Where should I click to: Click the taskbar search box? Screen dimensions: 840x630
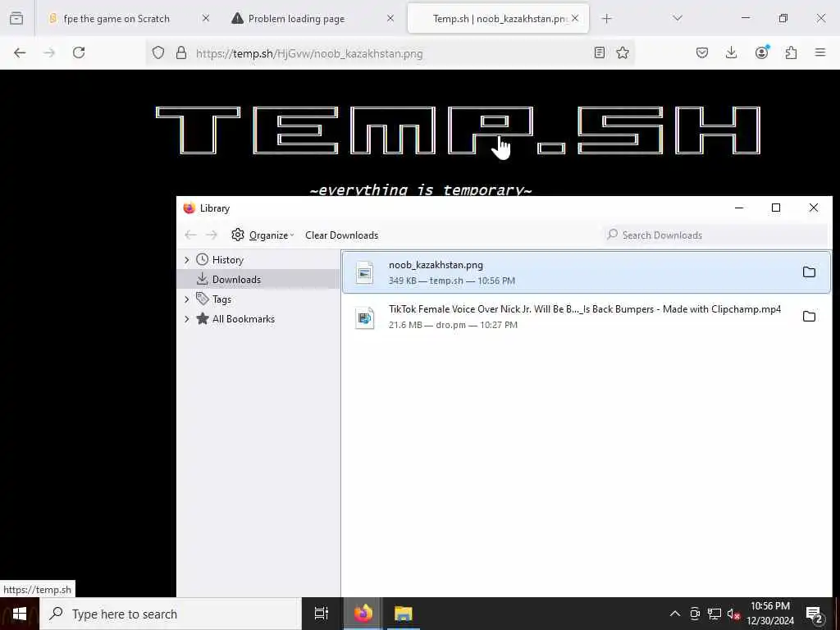point(171,614)
